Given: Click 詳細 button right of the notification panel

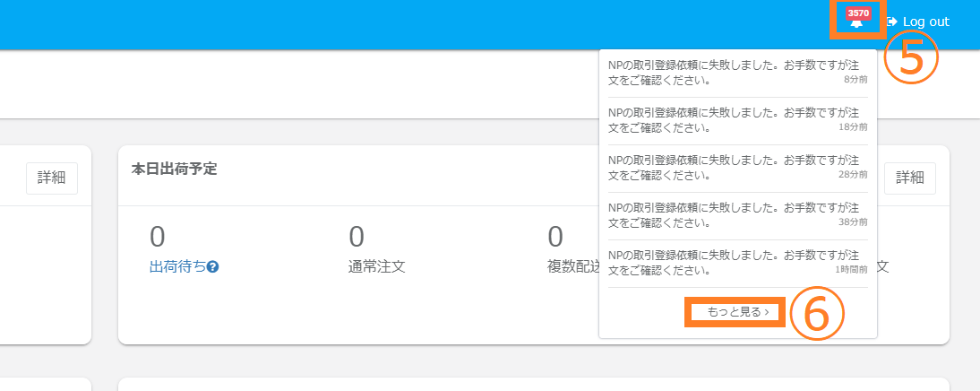Looking at the screenshot, I should 910,178.
